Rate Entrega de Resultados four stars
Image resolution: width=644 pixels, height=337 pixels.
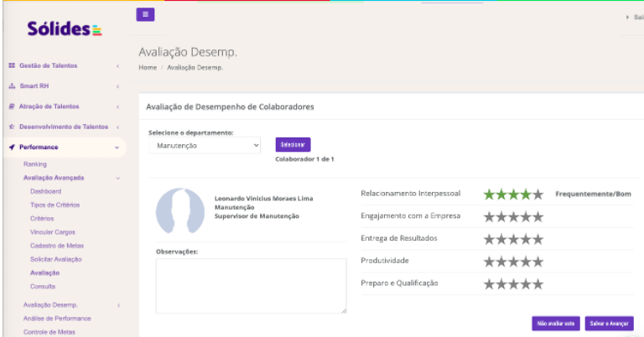tap(526, 239)
